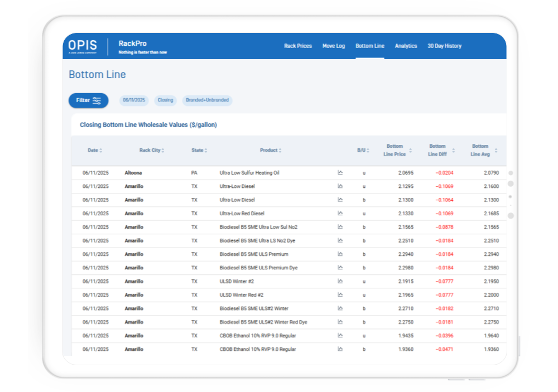Select the Branded+Unbranded filter chip
The width and height of the screenshot is (558, 392).
[207, 100]
